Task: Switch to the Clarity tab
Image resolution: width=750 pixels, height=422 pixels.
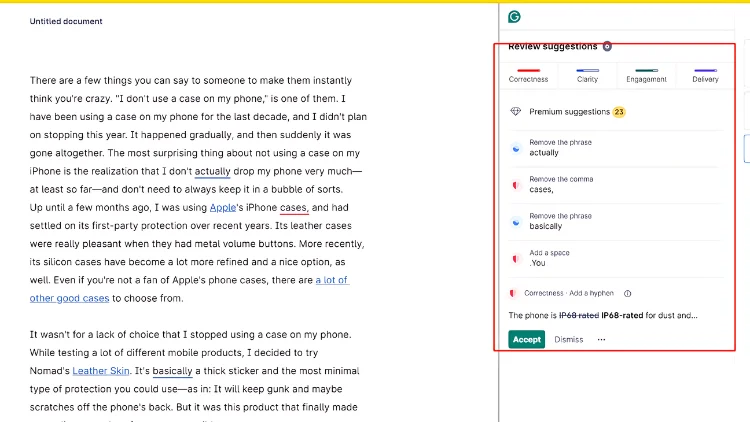Action: tap(587, 76)
